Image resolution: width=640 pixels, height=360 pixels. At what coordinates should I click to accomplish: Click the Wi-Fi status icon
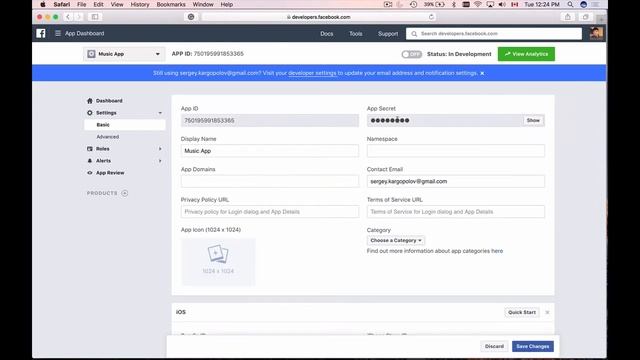pos(478,4)
